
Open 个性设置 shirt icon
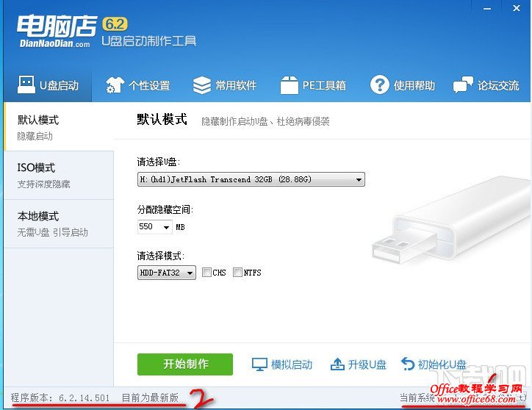tap(115, 84)
